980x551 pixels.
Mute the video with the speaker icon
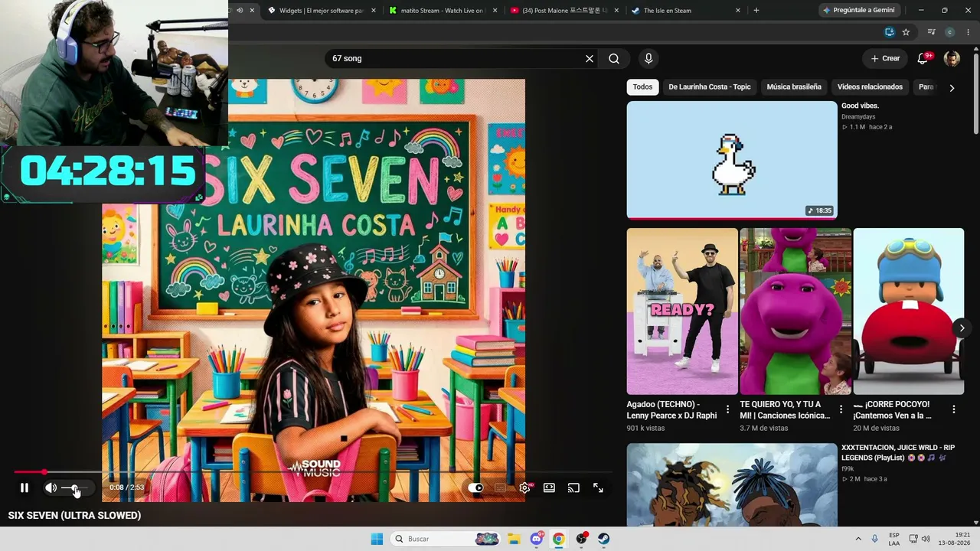pyautogui.click(x=51, y=487)
